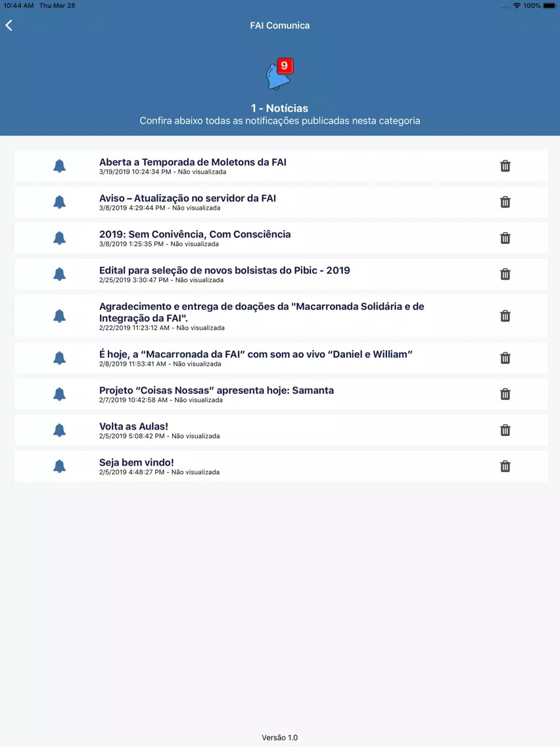The height and width of the screenshot is (747, 560).
Task: Delete the 'Macarronada Solidária' donation notification
Action: pyautogui.click(x=505, y=316)
